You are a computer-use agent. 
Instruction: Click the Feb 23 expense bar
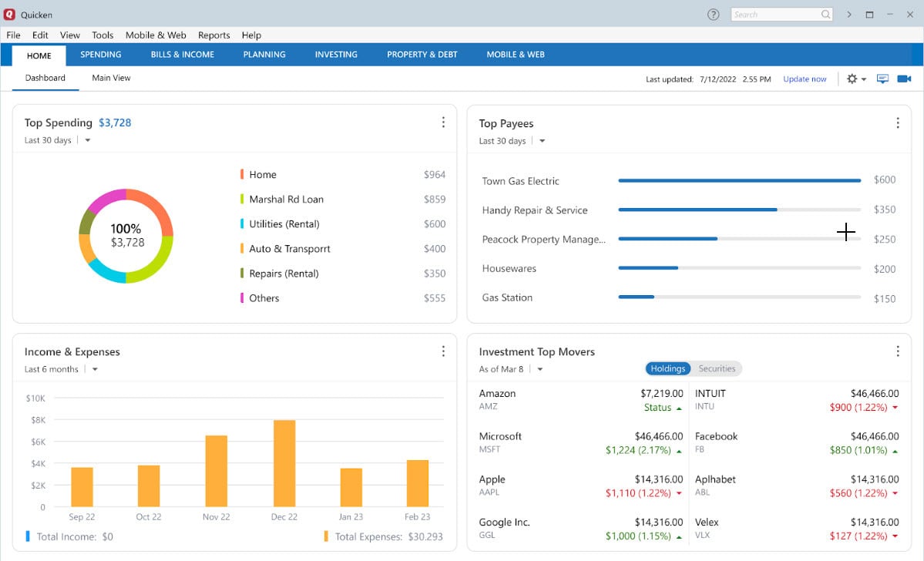417,483
